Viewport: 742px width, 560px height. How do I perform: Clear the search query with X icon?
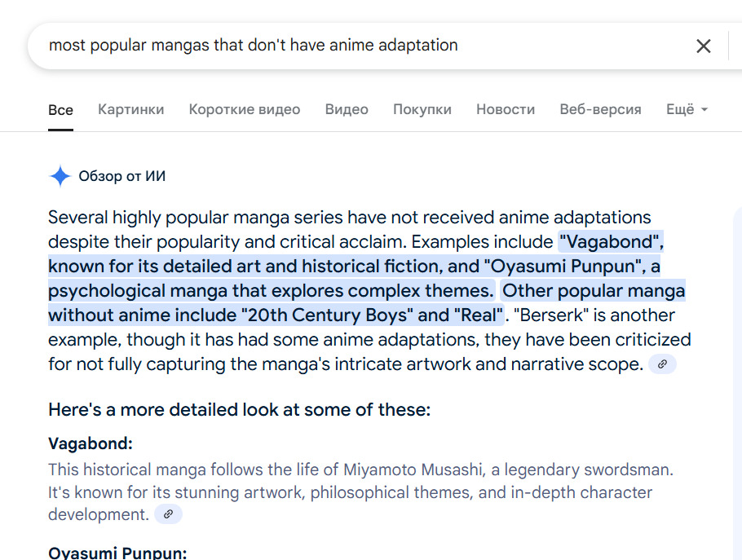(703, 46)
